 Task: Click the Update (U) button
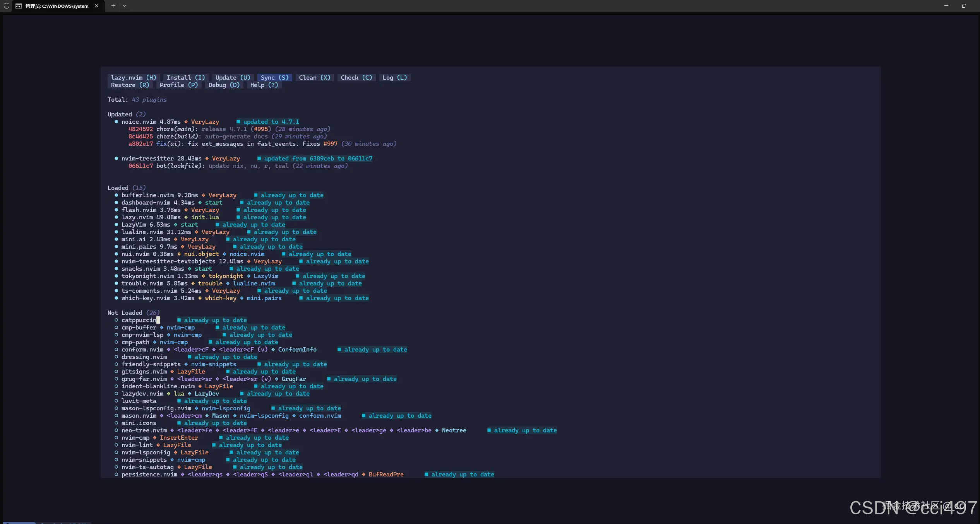pos(233,78)
